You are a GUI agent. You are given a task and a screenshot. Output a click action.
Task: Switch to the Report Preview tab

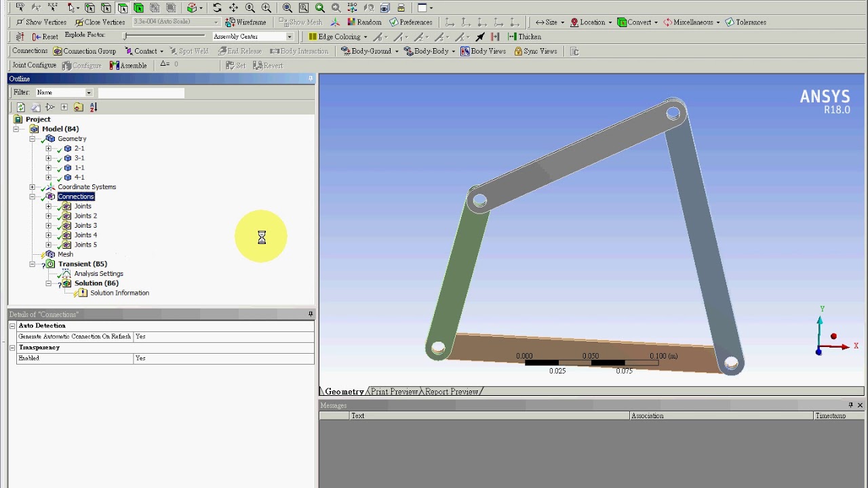(452, 392)
